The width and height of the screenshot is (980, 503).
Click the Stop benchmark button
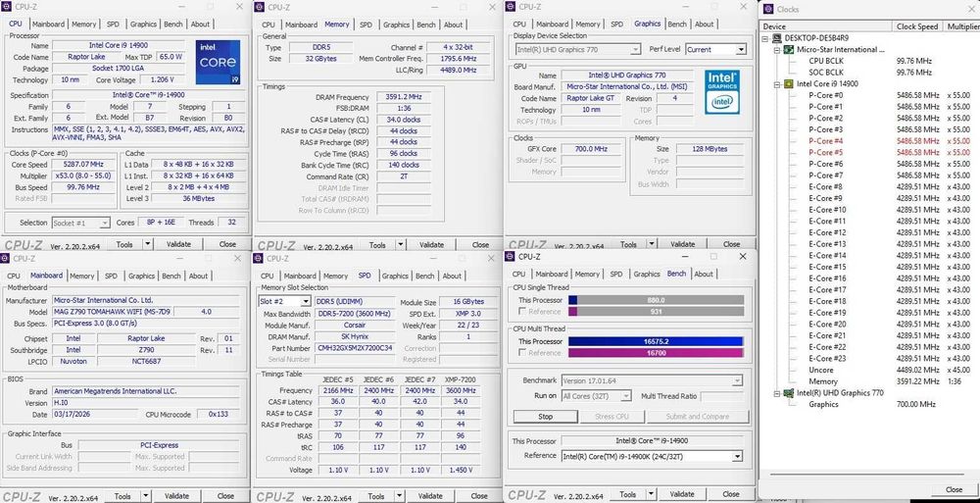coord(545,417)
